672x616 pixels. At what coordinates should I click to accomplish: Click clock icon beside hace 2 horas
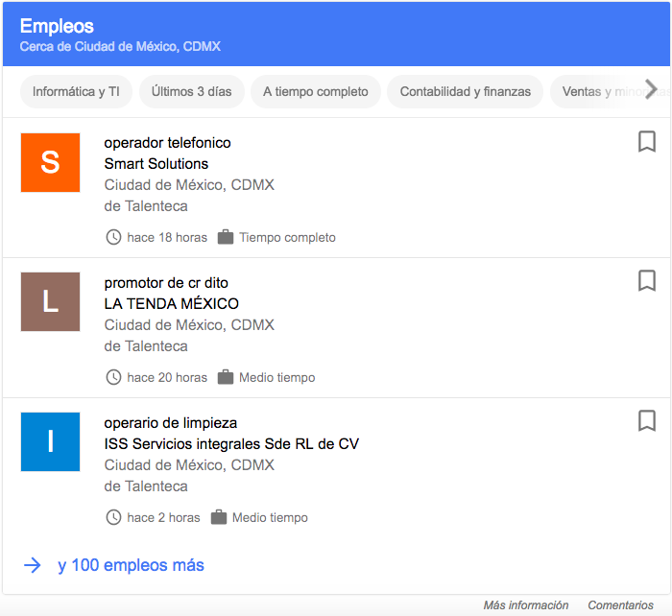(x=113, y=517)
